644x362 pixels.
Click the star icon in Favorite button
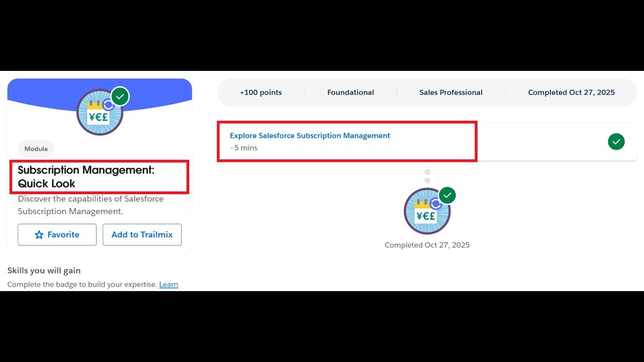pos(39,235)
